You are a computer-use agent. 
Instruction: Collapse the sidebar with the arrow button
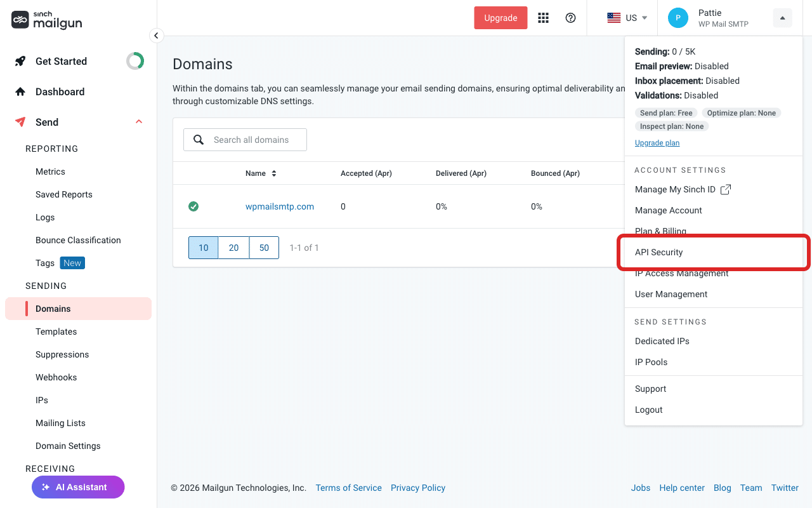click(x=156, y=36)
